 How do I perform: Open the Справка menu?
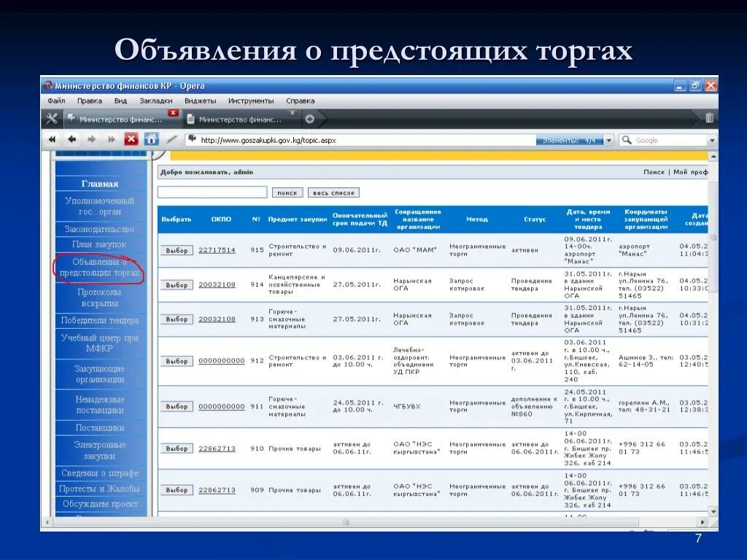(300, 101)
